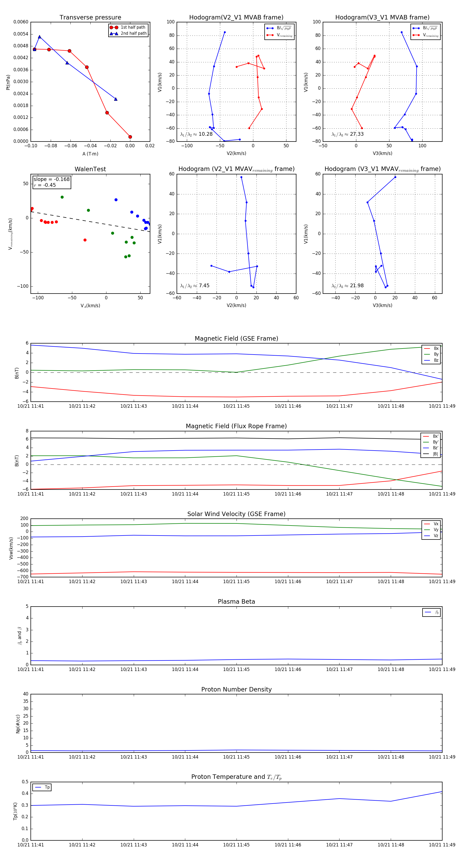This screenshot has height=868, width=473.
Task: Click 'Magnetic Field (Flux Rope Frame)' title
Action: (236, 426)
